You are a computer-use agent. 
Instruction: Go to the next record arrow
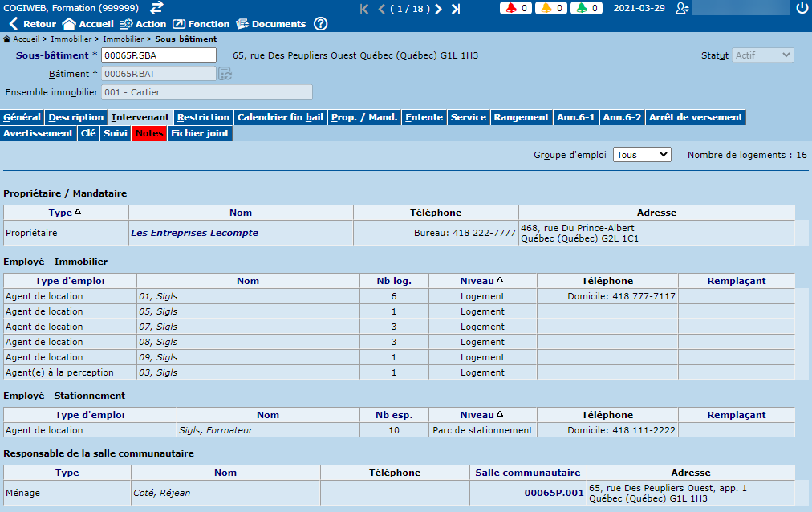438,9
